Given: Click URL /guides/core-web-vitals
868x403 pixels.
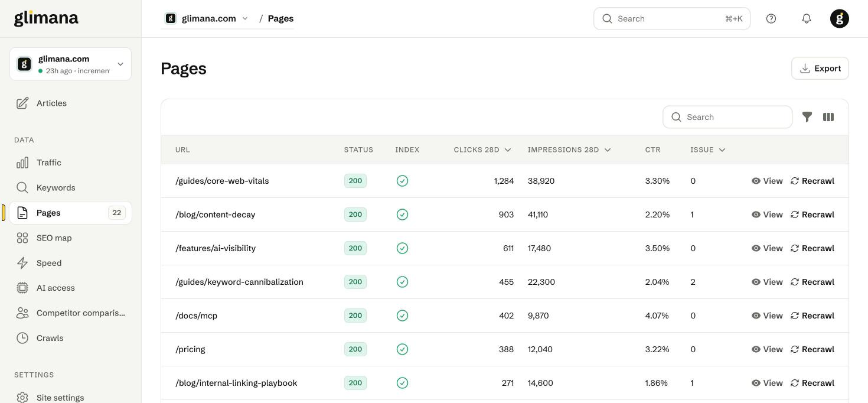Looking at the screenshot, I should [222, 181].
